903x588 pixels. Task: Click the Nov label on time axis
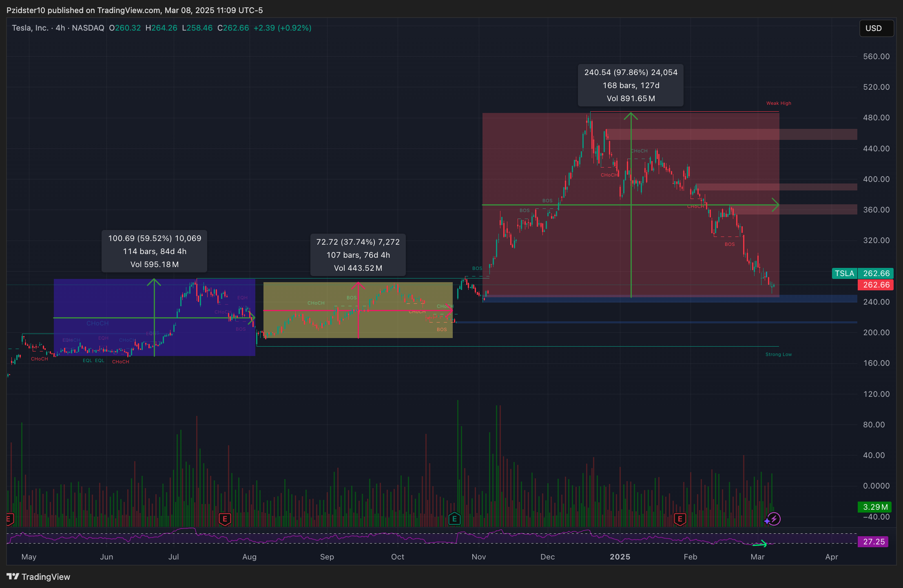pos(479,557)
